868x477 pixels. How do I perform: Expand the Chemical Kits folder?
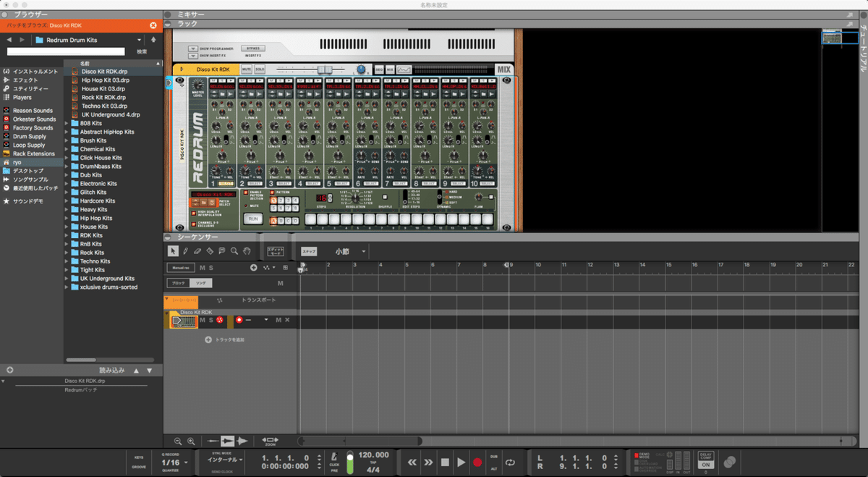67,149
